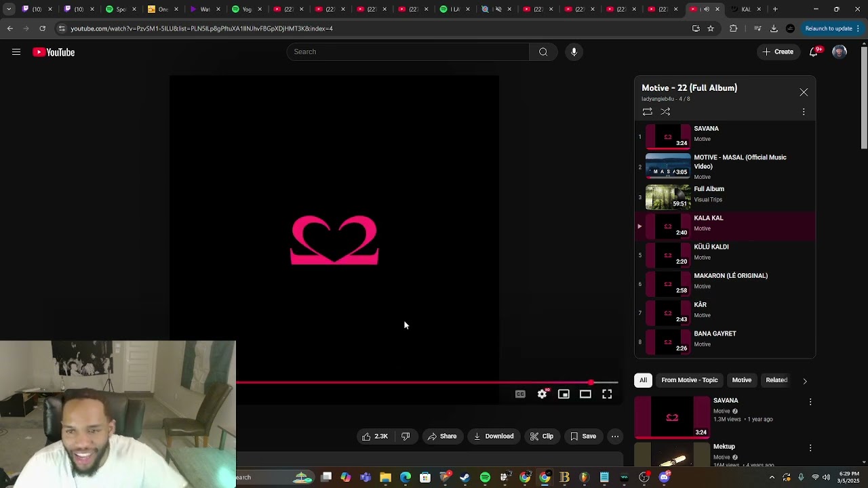The width and height of the screenshot is (868, 488).
Task: Start voice search with the microphone icon
Action: pos(574,52)
